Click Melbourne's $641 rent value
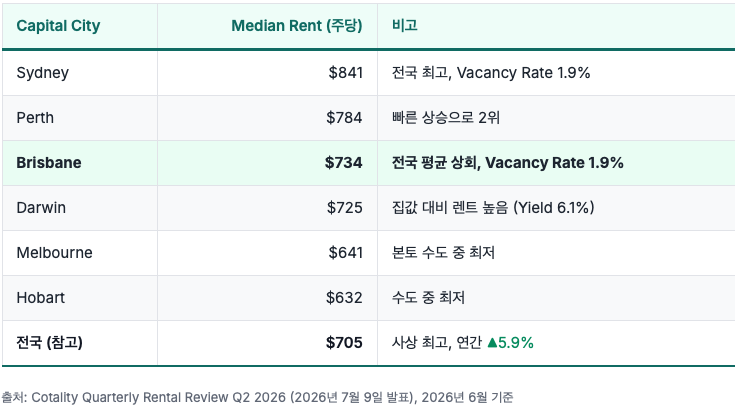This screenshot has width=735, height=415. (345, 253)
